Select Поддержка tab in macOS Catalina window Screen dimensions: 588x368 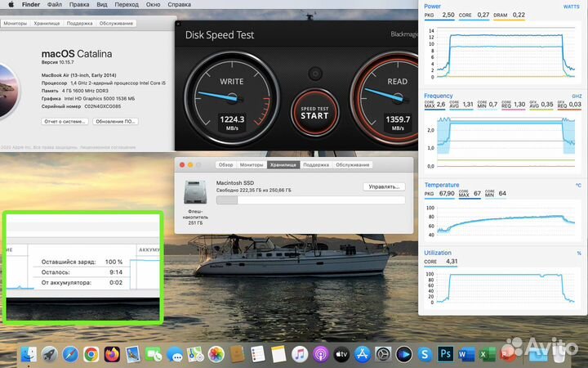pyautogui.click(x=79, y=23)
